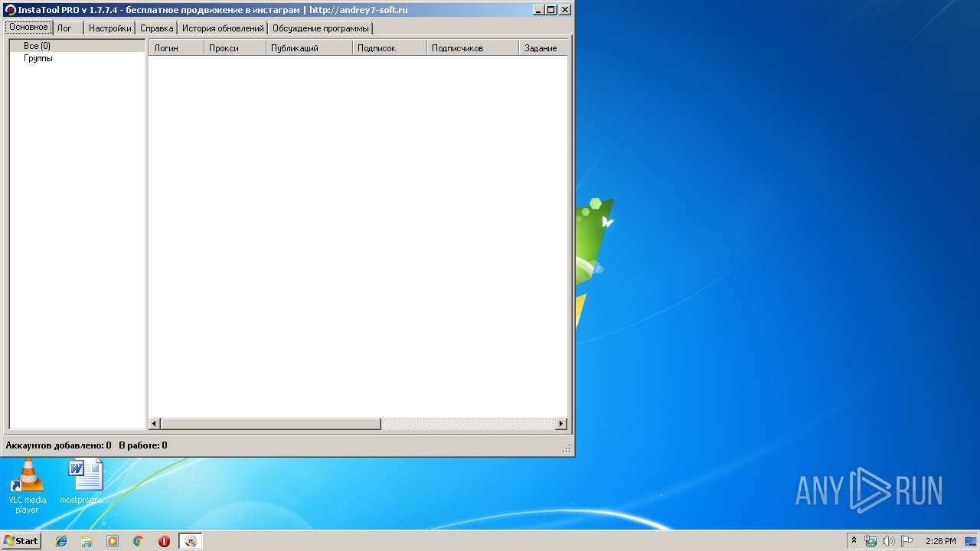This screenshot has height=551, width=980.
Task: Click the Подписок column header
Action: point(390,47)
